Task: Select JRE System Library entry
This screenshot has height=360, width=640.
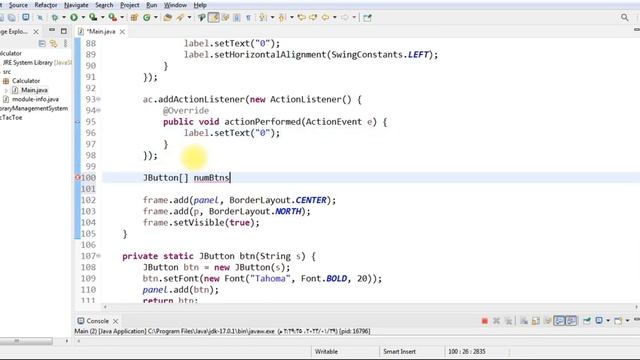Action: (37, 62)
